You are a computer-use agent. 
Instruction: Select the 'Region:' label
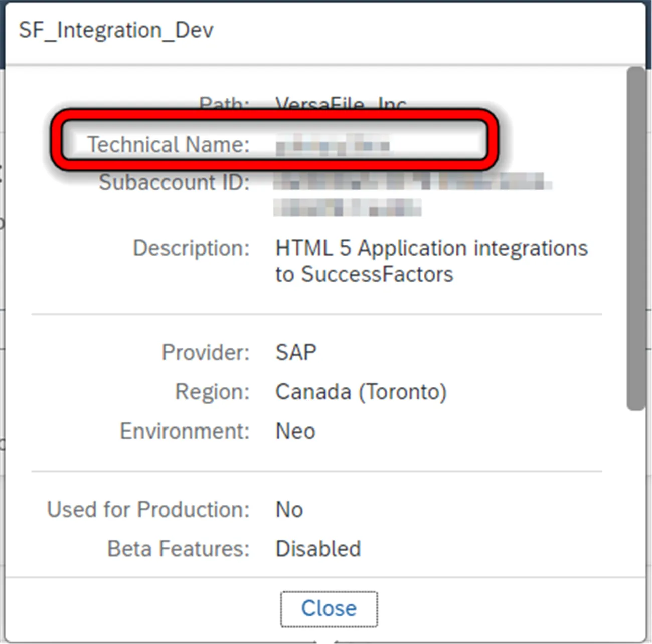tap(212, 391)
